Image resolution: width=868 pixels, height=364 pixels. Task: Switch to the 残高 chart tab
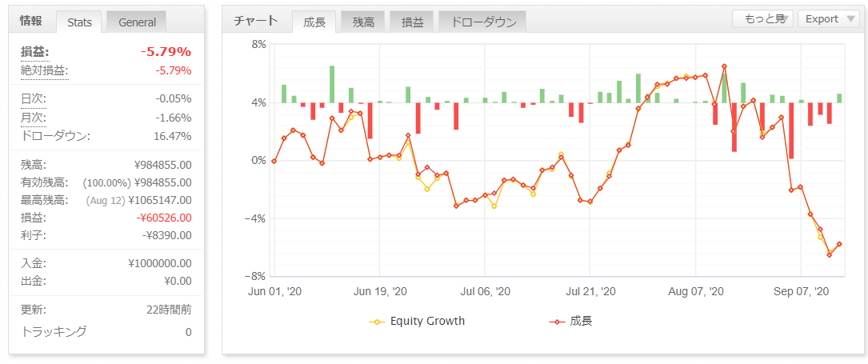tap(362, 22)
